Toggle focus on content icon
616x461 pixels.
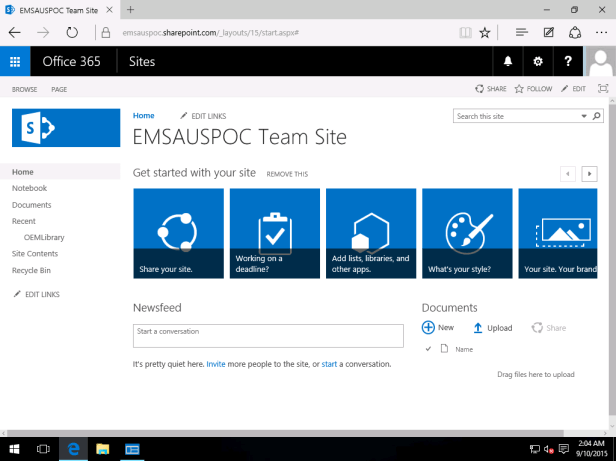coord(602,89)
